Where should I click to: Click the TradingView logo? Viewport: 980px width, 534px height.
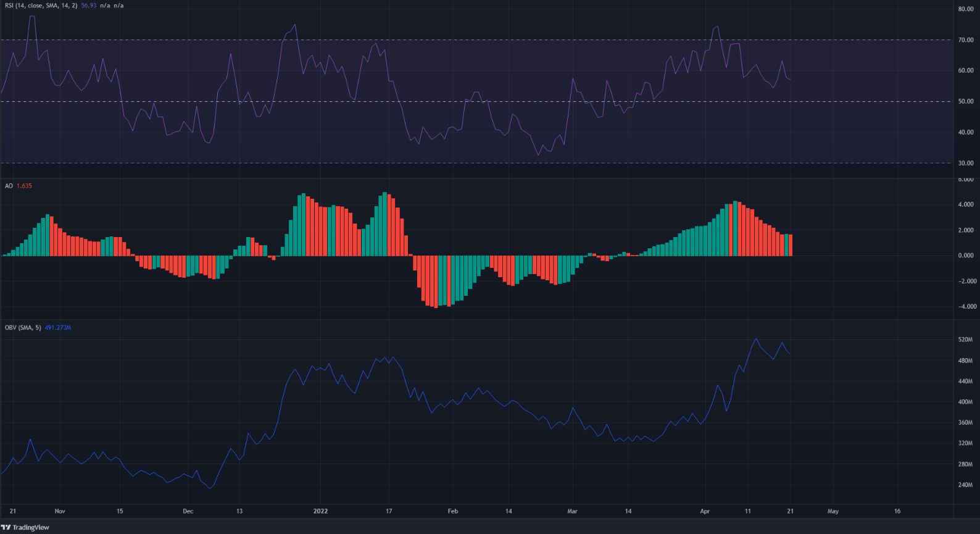click(25, 527)
